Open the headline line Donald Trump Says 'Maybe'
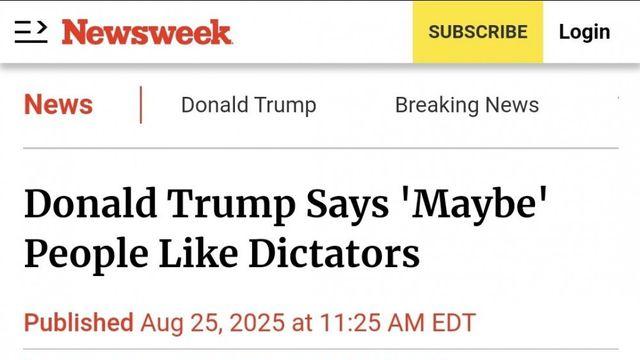 pyautogui.click(x=285, y=204)
